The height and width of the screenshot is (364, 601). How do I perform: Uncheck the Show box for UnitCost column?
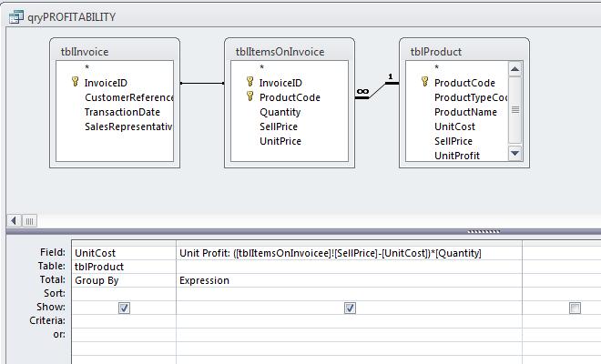124,308
